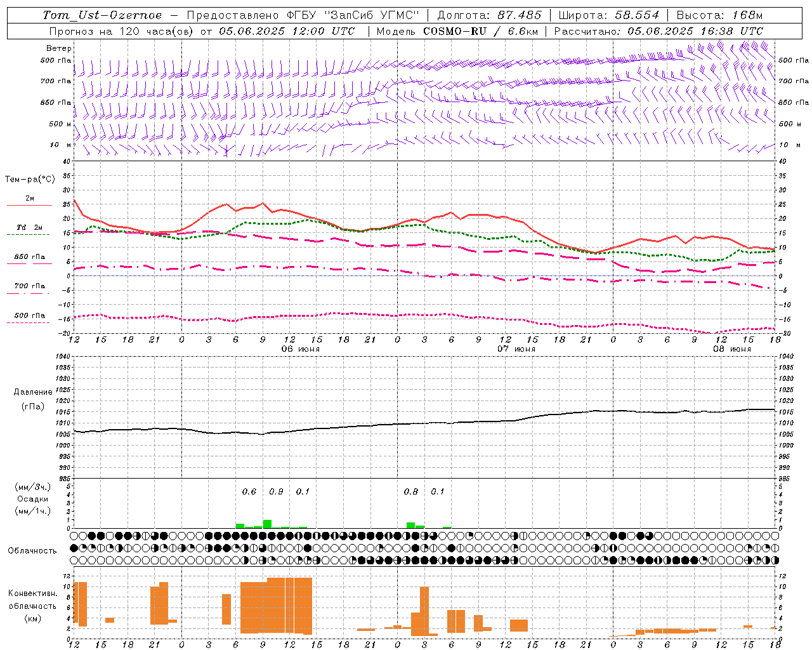Click the tallest green precipitation bar on 06 июня
Viewport: 812px width, 650px height.
(267, 524)
